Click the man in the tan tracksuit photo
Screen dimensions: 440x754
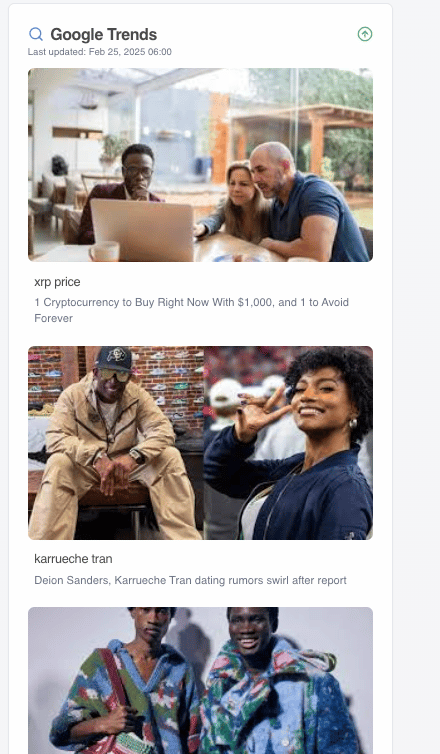tap(115, 443)
